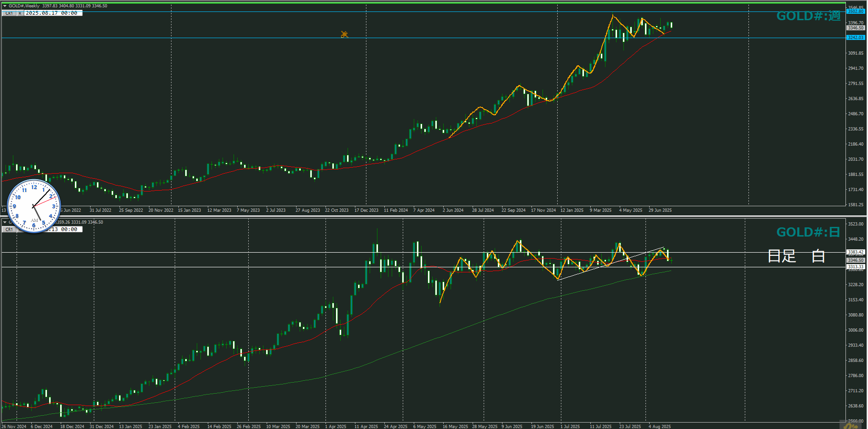868x429 pixels.
Task: Click the 2636.85 weekly price scale value
Action: pyautogui.click(x=856, y=99)
